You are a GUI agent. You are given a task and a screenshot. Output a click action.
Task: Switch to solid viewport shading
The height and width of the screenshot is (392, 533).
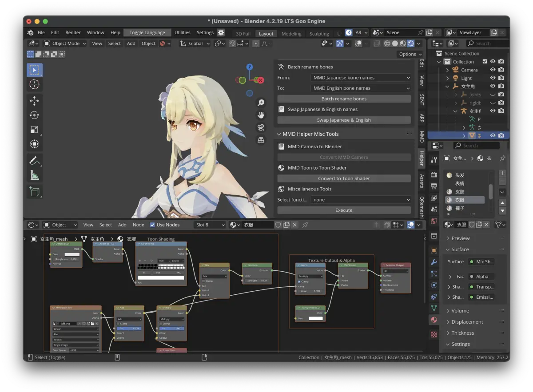coord(395,44)
